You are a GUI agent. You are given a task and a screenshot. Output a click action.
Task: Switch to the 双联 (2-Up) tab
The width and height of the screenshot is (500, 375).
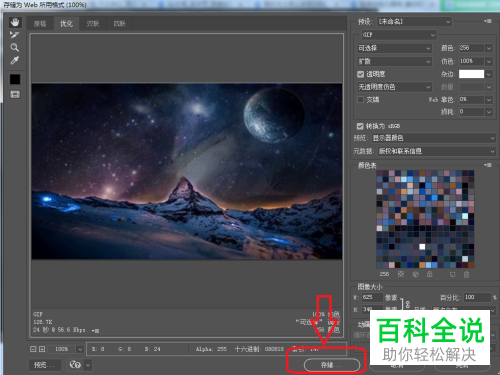click(93, 24)
